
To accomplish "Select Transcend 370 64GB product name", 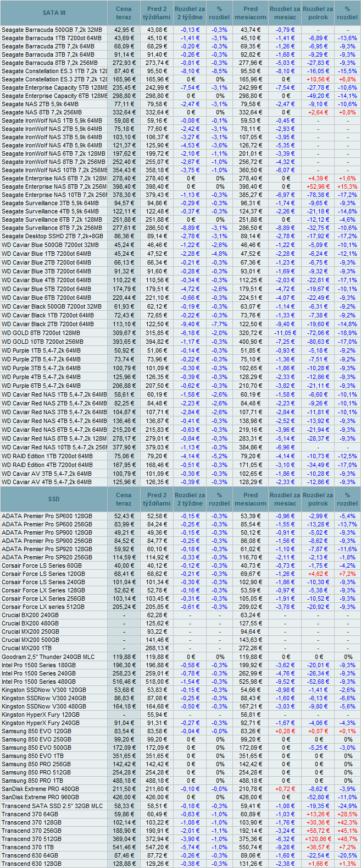I will pos(30,814).
